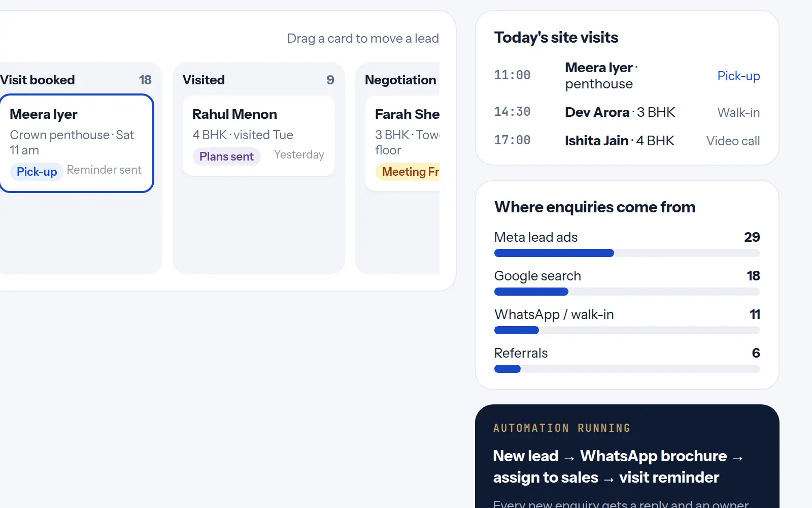Viewport: 812px width, 508px height.
Task: Click the Plans sent tag
Action: coord(226,156)
